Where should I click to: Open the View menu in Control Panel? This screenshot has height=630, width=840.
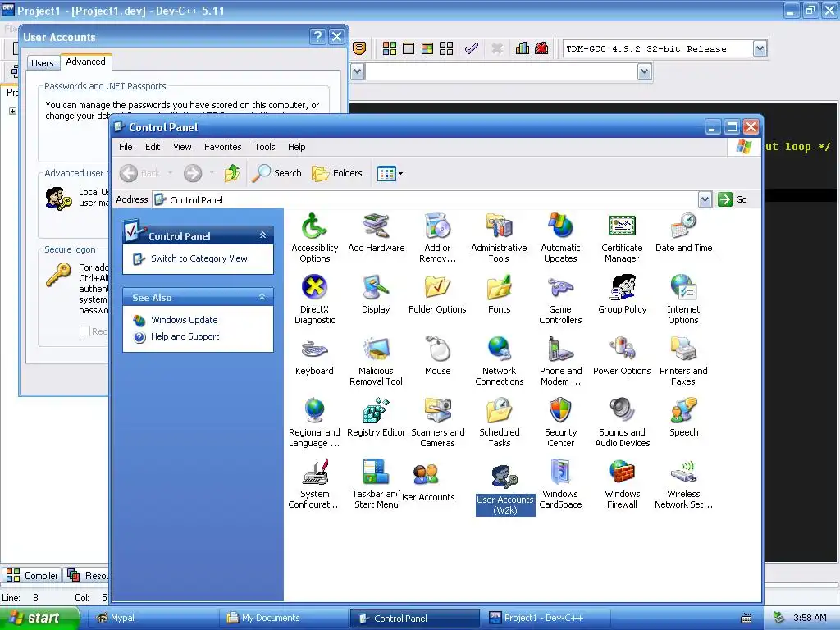pyautogui.click(x=182, y=147)
